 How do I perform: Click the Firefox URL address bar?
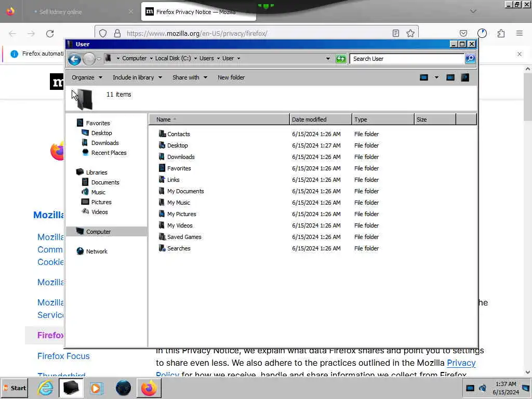[258, 33]
